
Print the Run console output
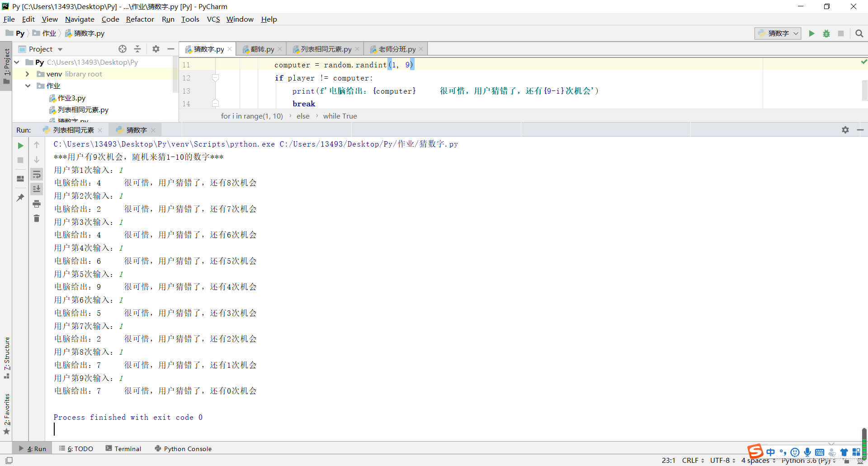point(37,204)
